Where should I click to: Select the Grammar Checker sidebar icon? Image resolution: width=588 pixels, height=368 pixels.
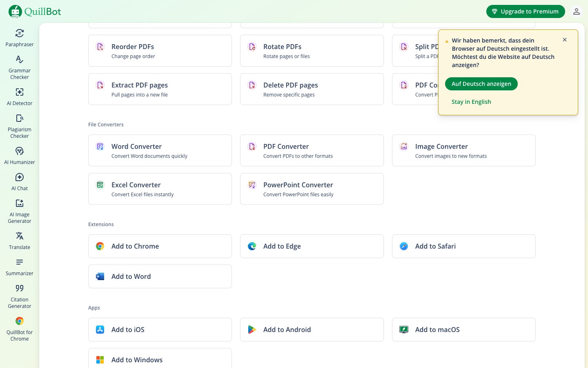coord(20,67)
